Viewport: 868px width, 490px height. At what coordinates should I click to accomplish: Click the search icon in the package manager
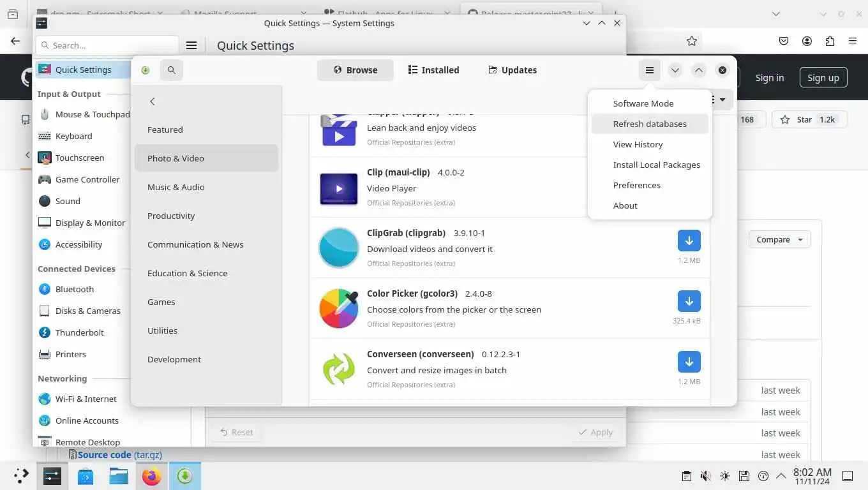[172, 70]
